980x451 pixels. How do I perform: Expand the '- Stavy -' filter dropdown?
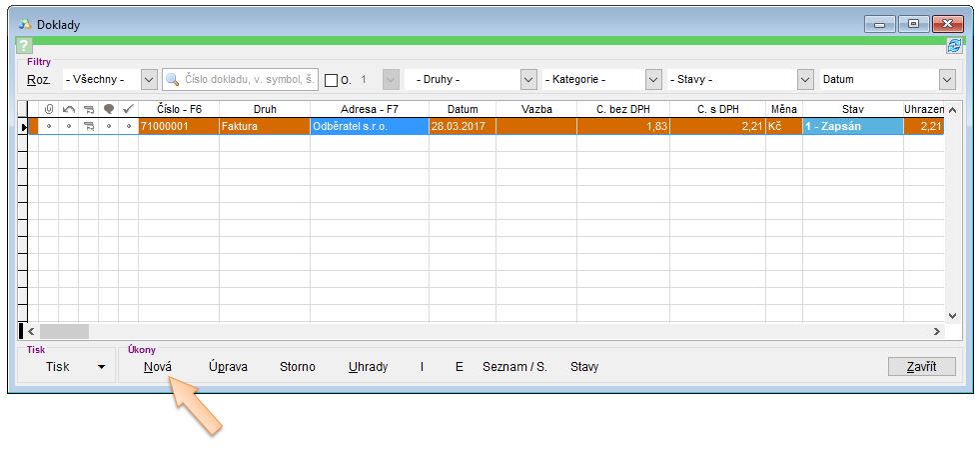[805, 79]
